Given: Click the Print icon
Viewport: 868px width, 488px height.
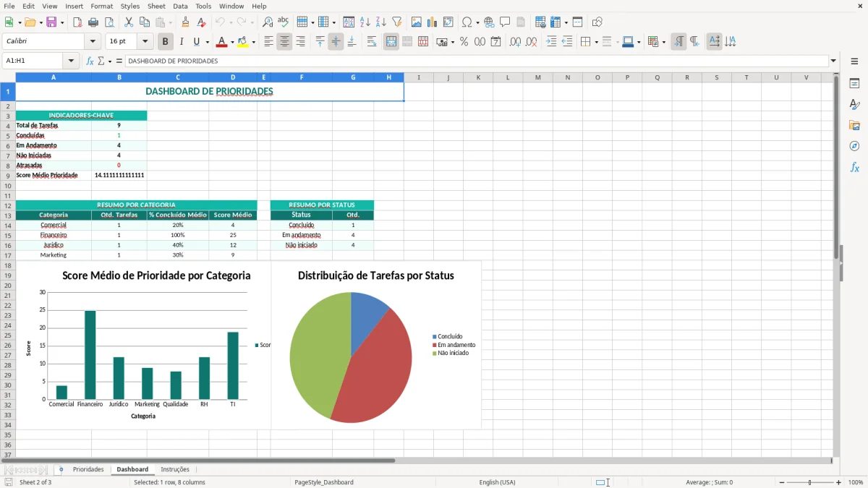Looking at the screenshot, I should 93,22.
